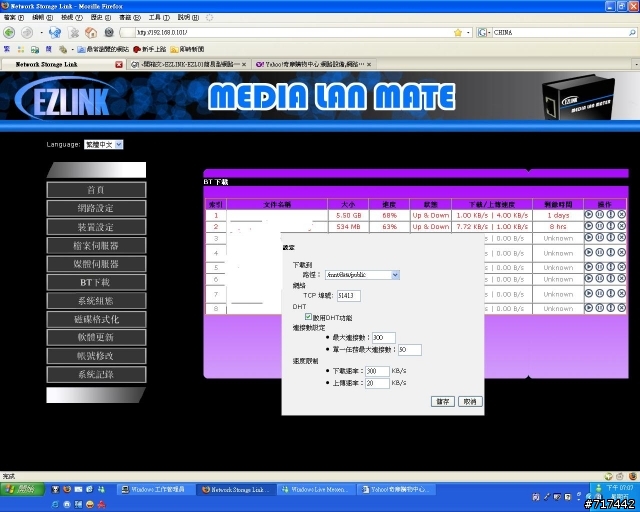Pause the torrent in row 1
This screenshot has width=640, height=512.
600,214
